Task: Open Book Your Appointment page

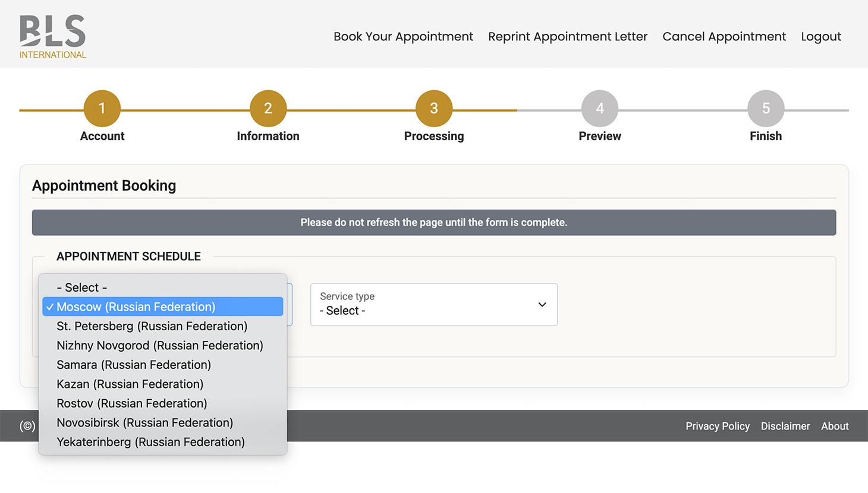Action: tap(403, 36)
